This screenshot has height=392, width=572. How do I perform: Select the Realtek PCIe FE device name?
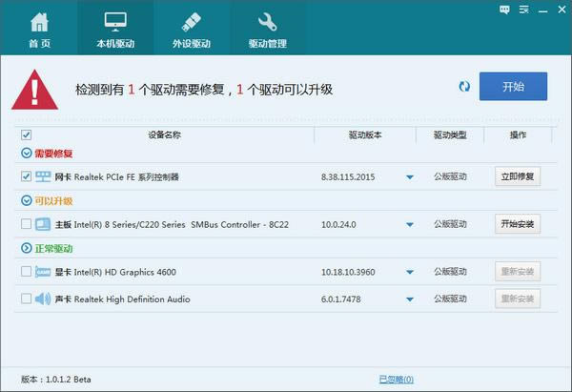[x=116, y=177]
